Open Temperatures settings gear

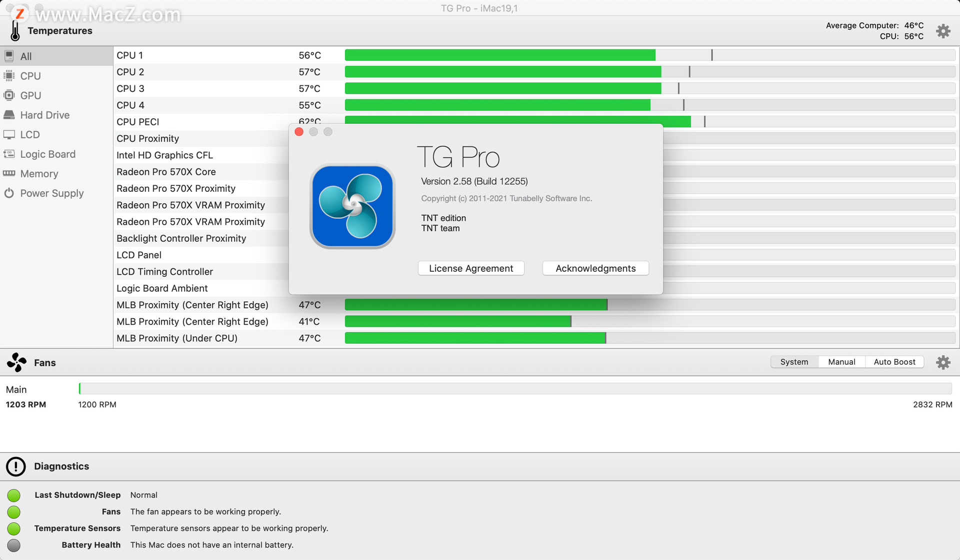point(943,31)
